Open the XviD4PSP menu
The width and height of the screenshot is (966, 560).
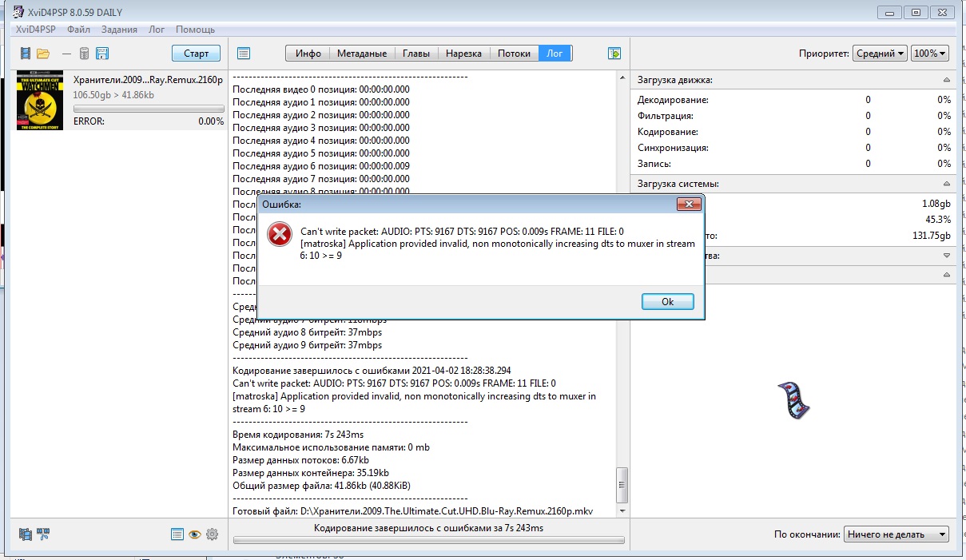36,30
